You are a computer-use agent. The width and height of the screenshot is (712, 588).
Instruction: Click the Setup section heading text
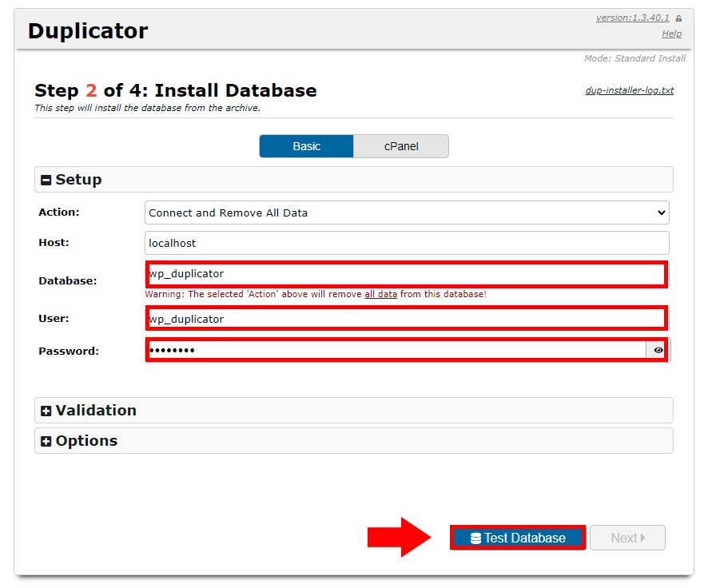[78, 180]
